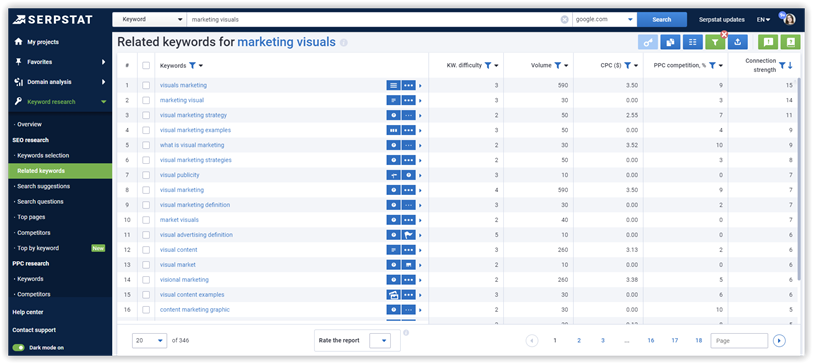The width and height of the screenshot is (813, 364).
Task: Open Top by keyword in the sidebar
Action: pos(38,248)
